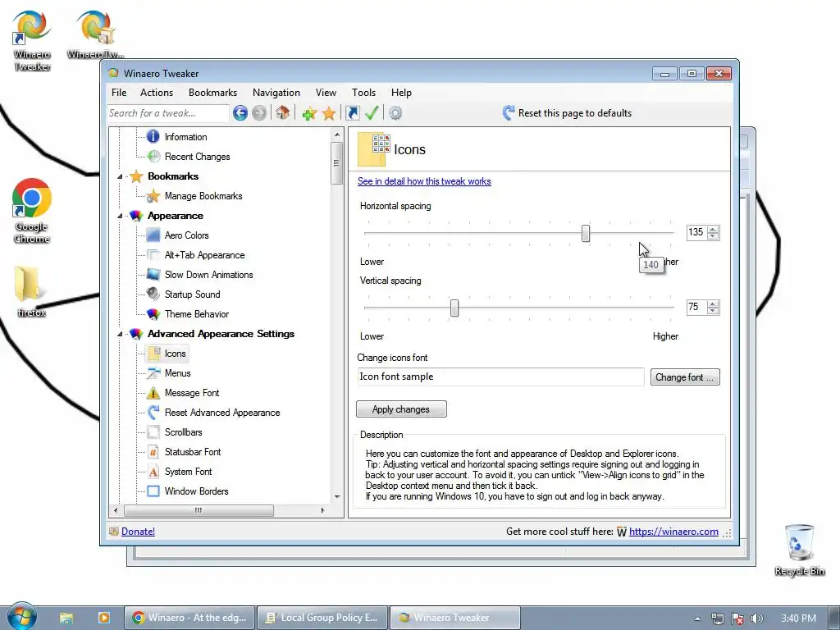Click the Aero Colors icon
The height and width of the screenshot is (630, 840).
coord(153,235)
